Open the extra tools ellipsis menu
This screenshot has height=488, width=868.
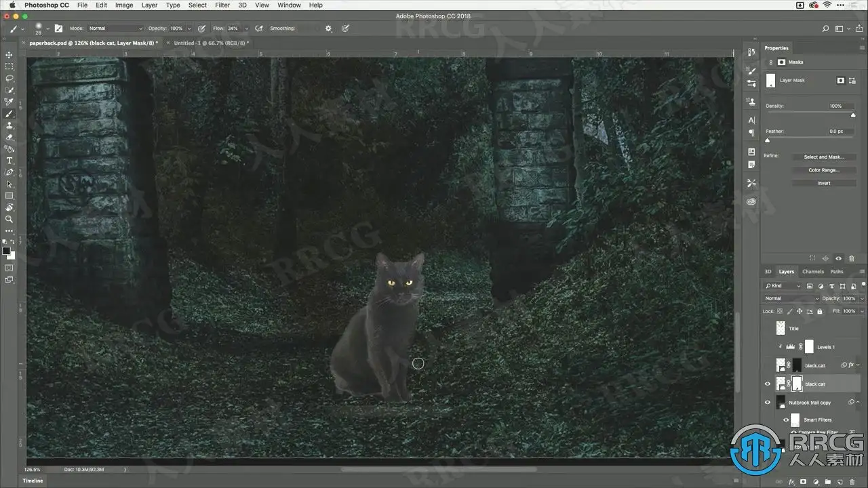coord(9,231)
